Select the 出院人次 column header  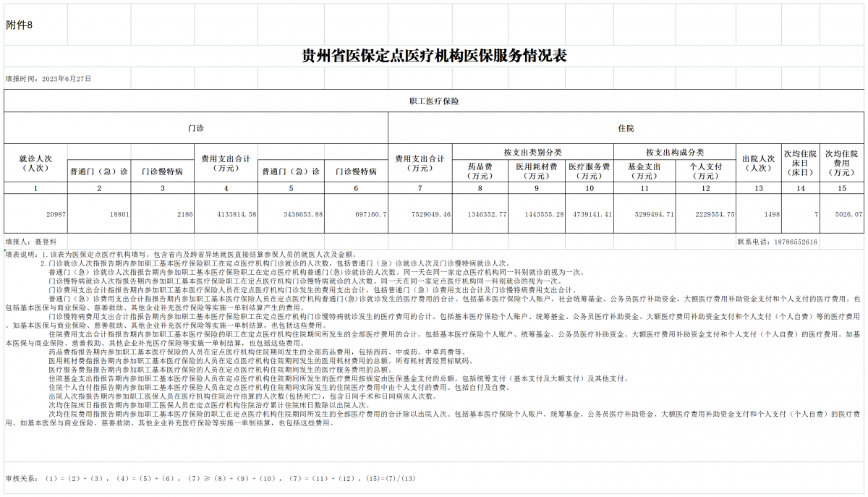[758, 163]
